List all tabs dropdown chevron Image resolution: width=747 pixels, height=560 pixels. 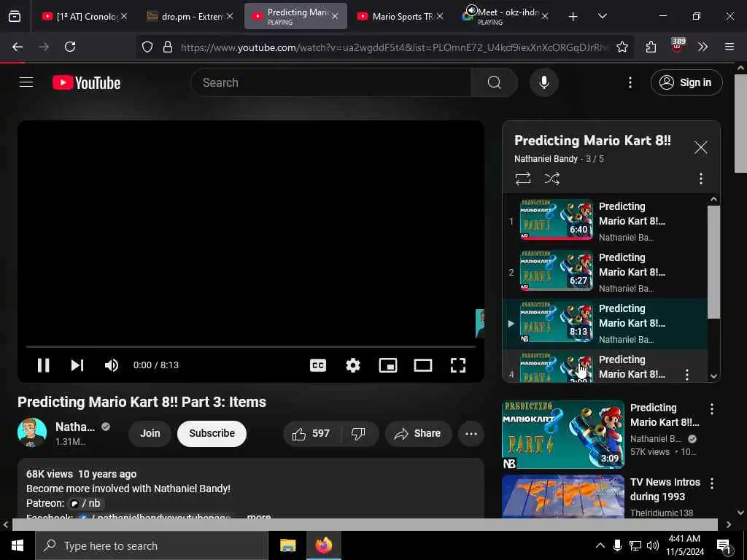pyautogui.click(x=602, y=16)
